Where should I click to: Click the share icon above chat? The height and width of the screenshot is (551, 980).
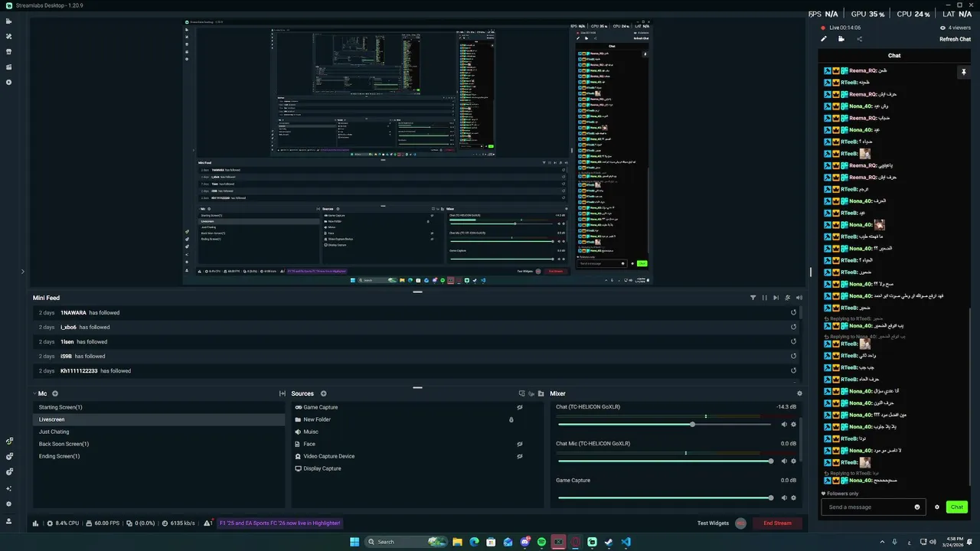(x=859, y=39)
